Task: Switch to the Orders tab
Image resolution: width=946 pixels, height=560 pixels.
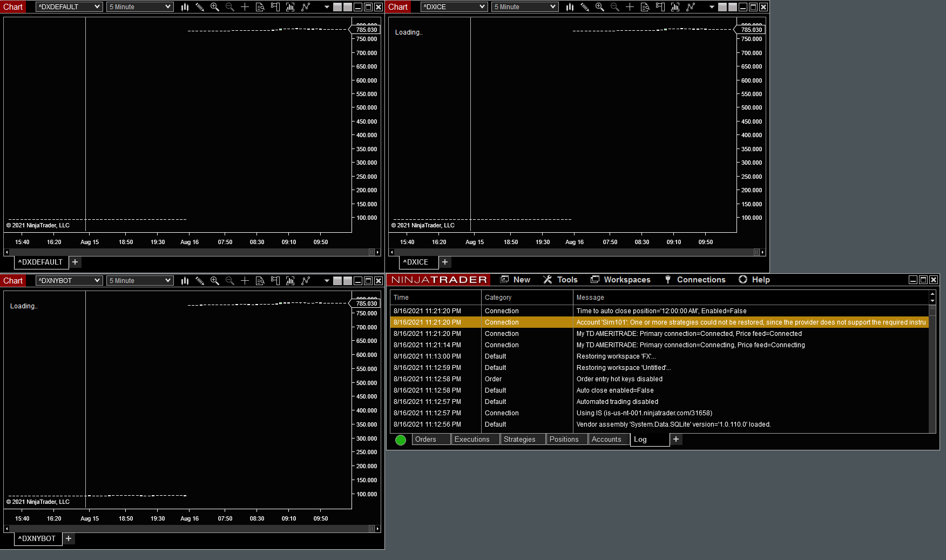Action: tap(431, 440)
